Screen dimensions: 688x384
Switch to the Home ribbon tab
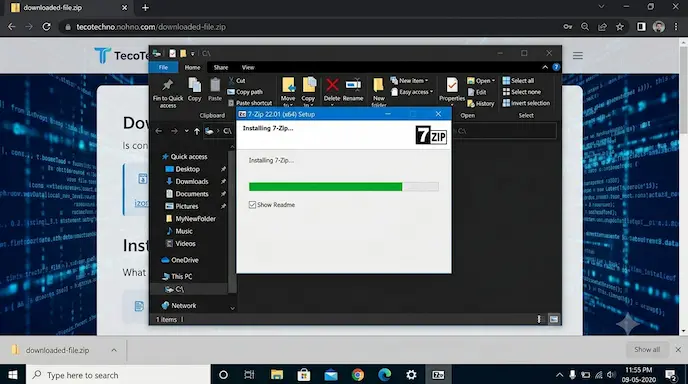point(192,67)
